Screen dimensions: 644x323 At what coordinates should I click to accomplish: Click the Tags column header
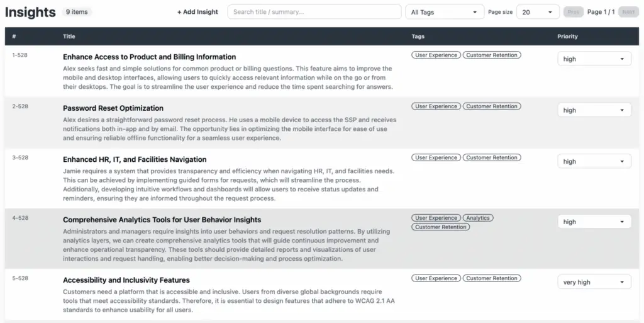418,37
